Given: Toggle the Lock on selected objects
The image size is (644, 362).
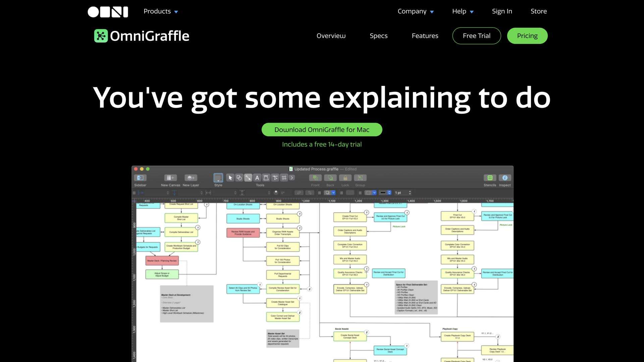Looking at the screenshot, I should coord(345,178).
